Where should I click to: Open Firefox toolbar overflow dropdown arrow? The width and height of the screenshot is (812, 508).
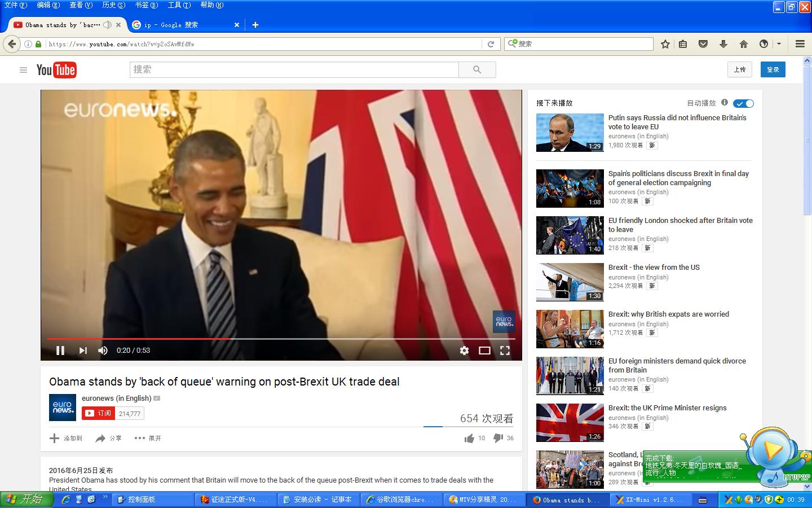coord(779,43)
